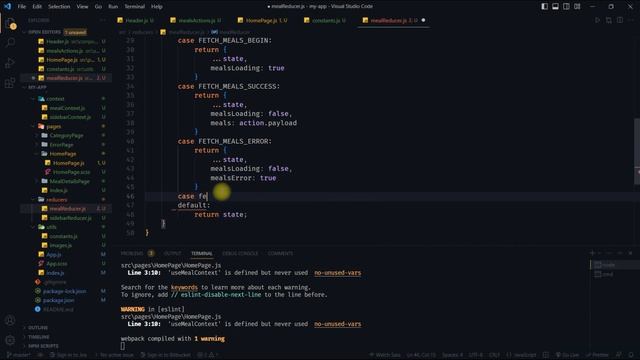Open the Explorer more actions ellipsis
The width and height of the screenshot is (640, 360).
click(102, 20)
